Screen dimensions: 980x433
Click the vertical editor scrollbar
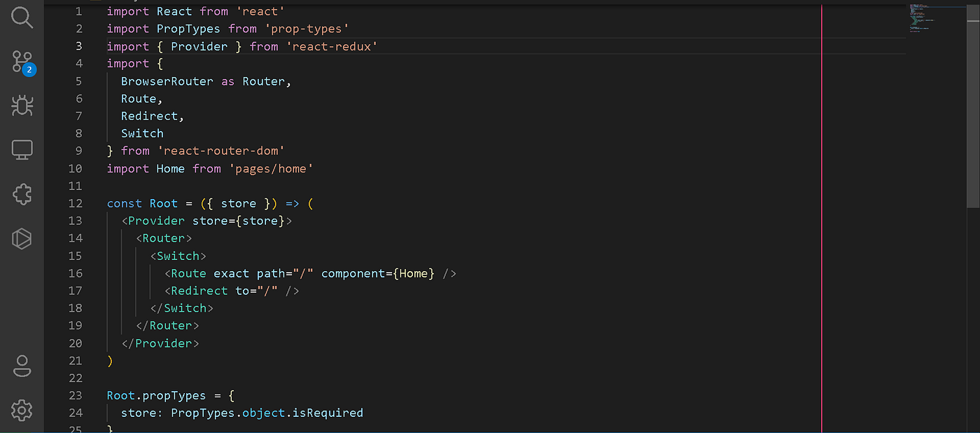tap(973, 105)
